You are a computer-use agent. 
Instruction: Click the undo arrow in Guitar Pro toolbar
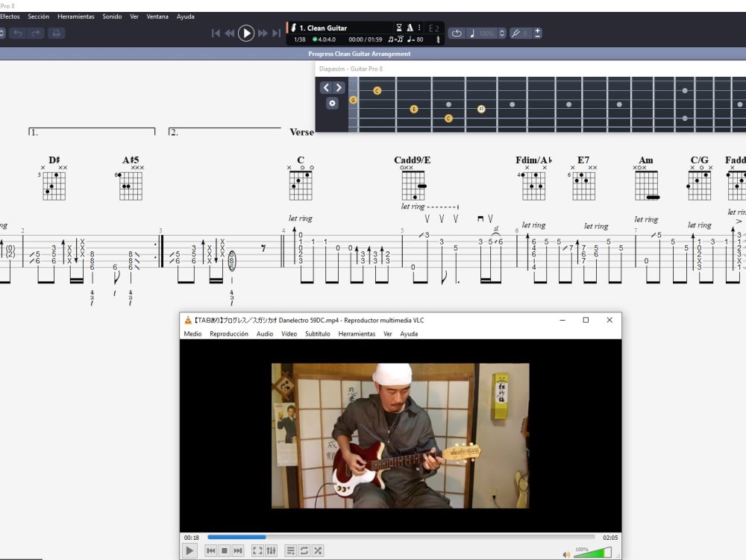[18, 34]
